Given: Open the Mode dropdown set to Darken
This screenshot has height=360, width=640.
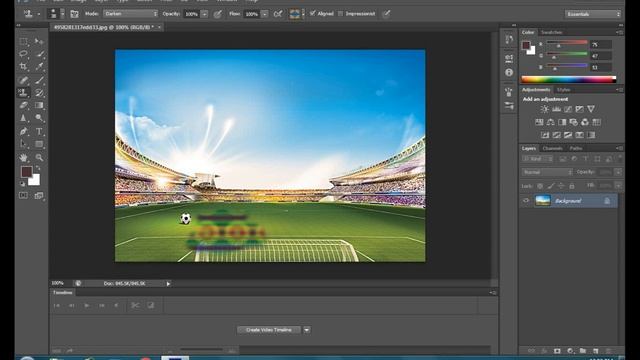Looking at the screenshot, I should click(130, 14).
